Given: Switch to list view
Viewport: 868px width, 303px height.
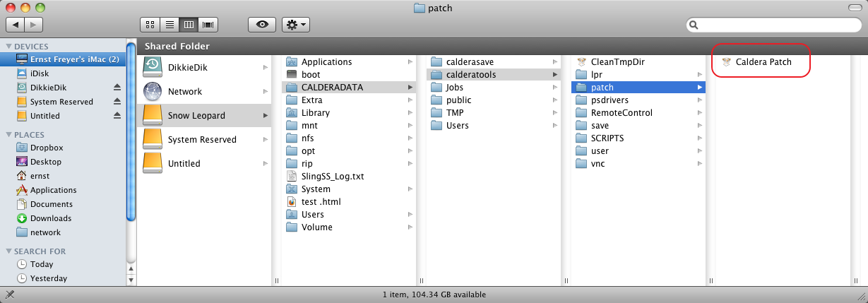Looking at the screenshot, I should pos(170,24).
